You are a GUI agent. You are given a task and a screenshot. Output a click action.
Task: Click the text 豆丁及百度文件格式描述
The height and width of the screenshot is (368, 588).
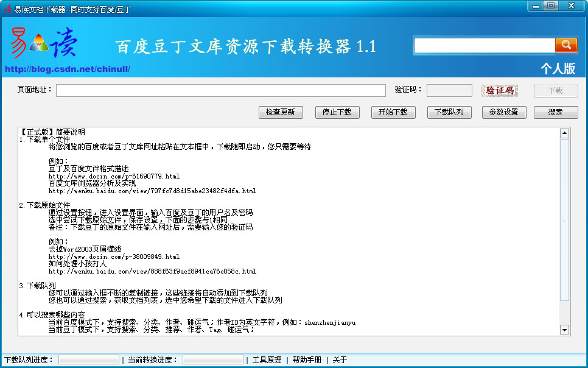click(x=89, y=169)
